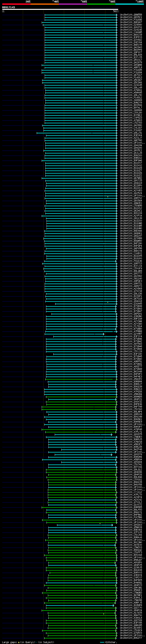Click the yellow gap marker on the Q94G18 row

[108, 302]
